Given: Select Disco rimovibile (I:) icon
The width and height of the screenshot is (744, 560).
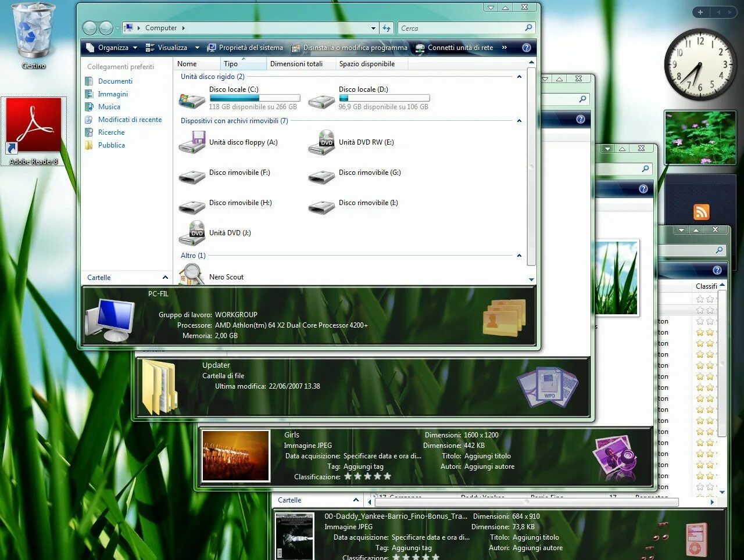Looking at the screenshot, I should pyautogui.click(x=321, y=207).
